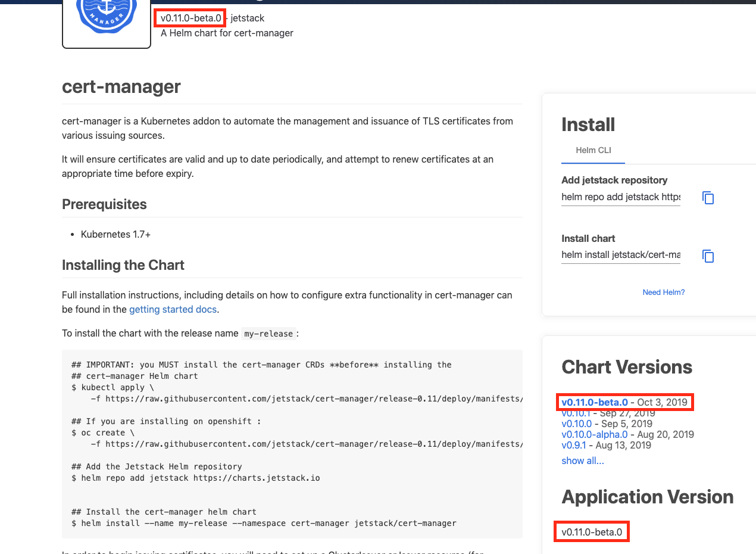Click the my-release inline code text
The height and width of the screenshot is (554, 756).
coord(268,334)
